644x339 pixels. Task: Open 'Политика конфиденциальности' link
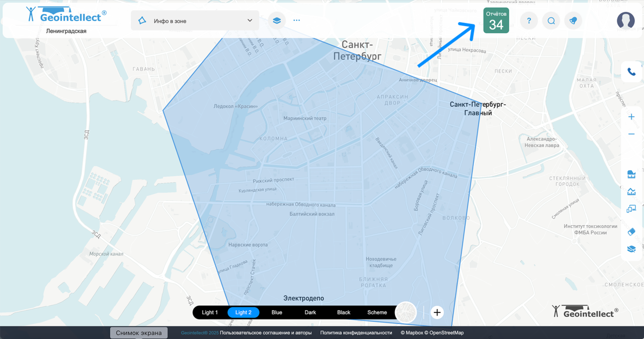tap(356, 333)
